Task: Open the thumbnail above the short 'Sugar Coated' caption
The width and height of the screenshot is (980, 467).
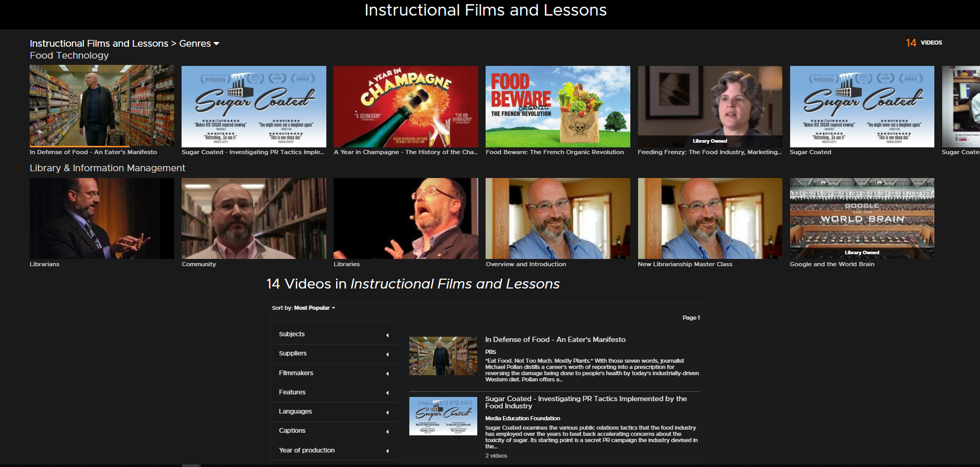Action: (x=862, y=106)
